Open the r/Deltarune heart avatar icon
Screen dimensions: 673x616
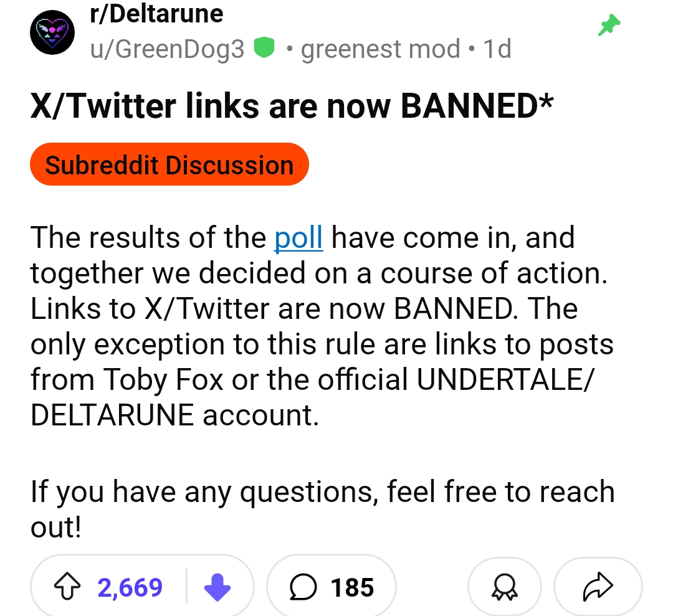53,31
